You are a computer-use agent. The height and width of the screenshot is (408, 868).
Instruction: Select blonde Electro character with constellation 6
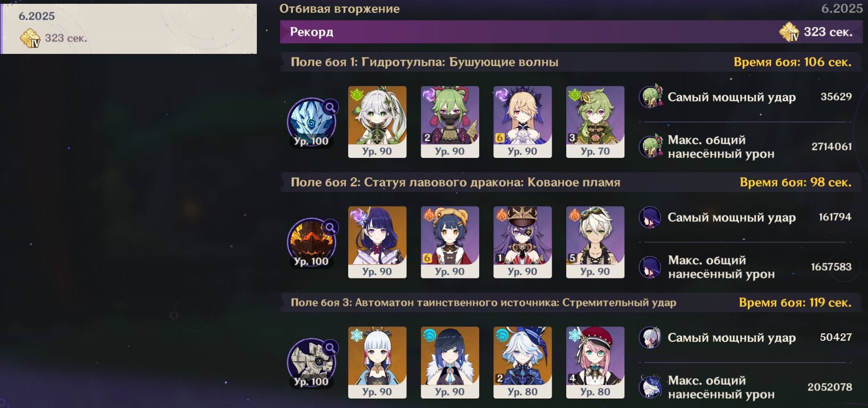point(522,122)
